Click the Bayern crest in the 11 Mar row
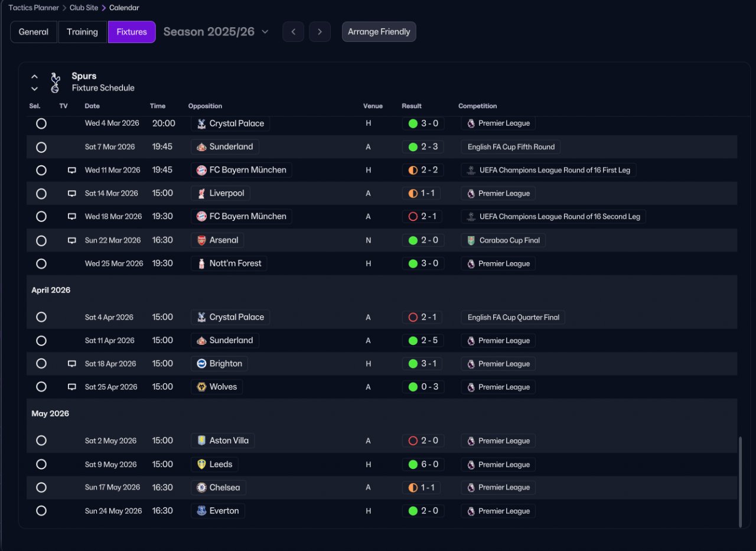This screenshot has width=756, height=551. click(201, 170)
